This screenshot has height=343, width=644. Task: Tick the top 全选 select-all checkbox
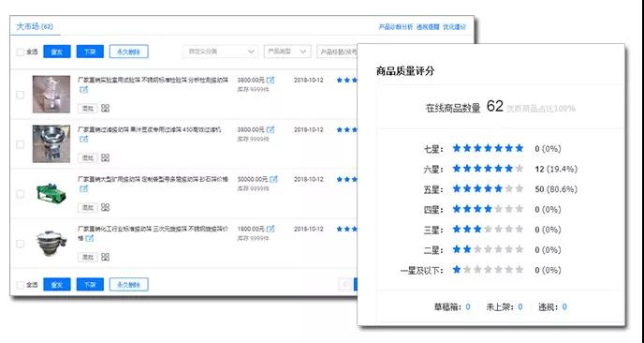point(20,52)
